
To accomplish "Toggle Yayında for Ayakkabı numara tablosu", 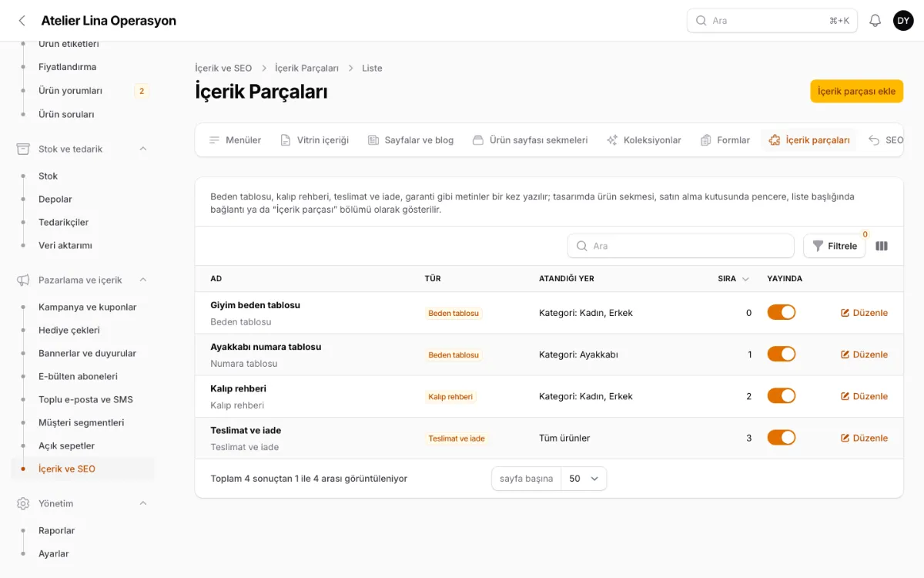I will (x=781, y=354).
